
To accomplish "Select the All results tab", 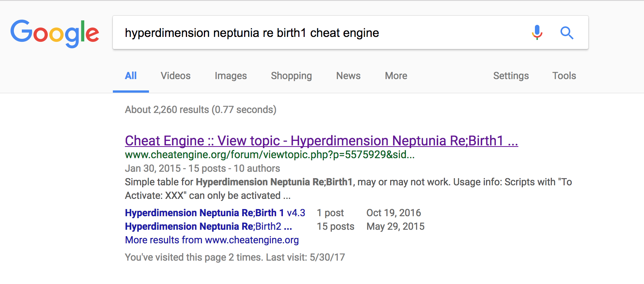I will (x=131, y=76).
